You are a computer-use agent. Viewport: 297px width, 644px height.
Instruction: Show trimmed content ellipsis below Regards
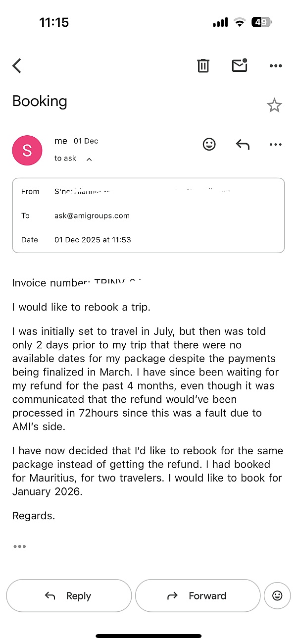pyautogui.click(x=20, y=546)
